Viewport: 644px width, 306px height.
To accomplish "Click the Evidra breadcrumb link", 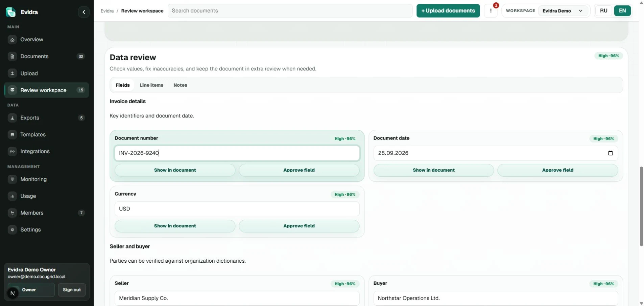I will (107, 11).
